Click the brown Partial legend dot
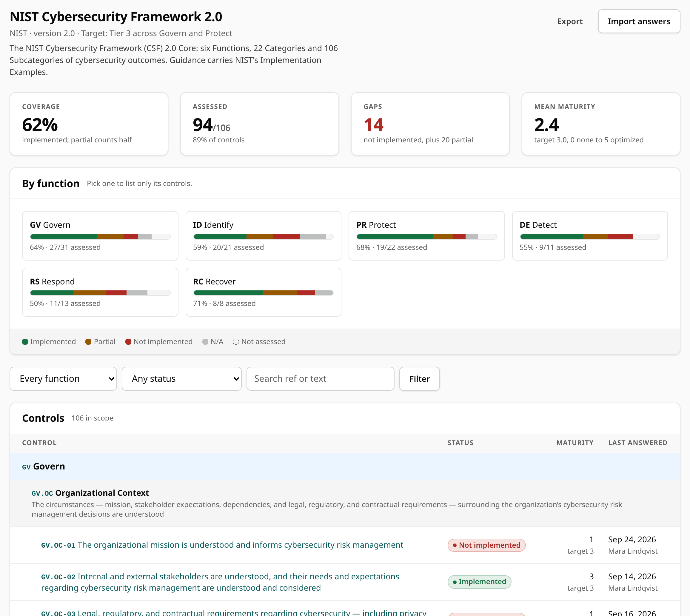The image size is (690, 616). point(88,341)
